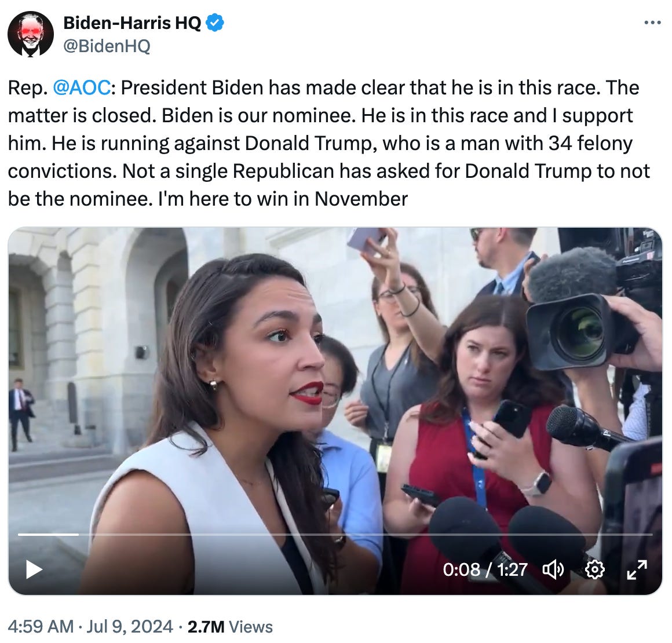Image resolution: width=672 pixels, height=643 pixels.
Task: Open the three-dot more options menu
Action: pyautogui.click(x=652, y=23)
